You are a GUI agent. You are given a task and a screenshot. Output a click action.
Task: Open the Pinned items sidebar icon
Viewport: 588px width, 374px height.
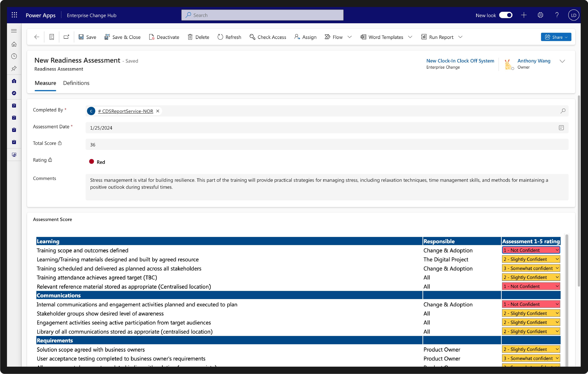click(x=14, y=68)
